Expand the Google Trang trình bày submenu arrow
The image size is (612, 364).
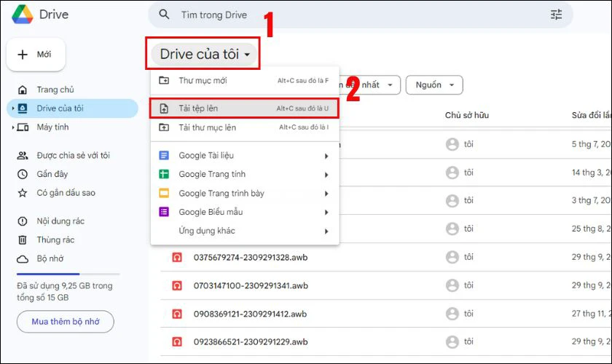326,194
